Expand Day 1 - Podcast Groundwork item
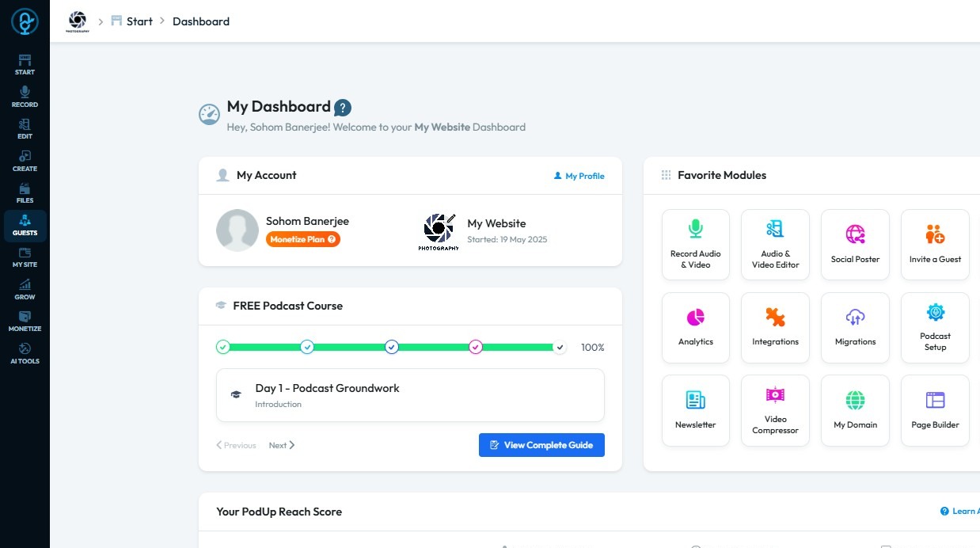This screenshot has height=548, width=980. (410, 394)
